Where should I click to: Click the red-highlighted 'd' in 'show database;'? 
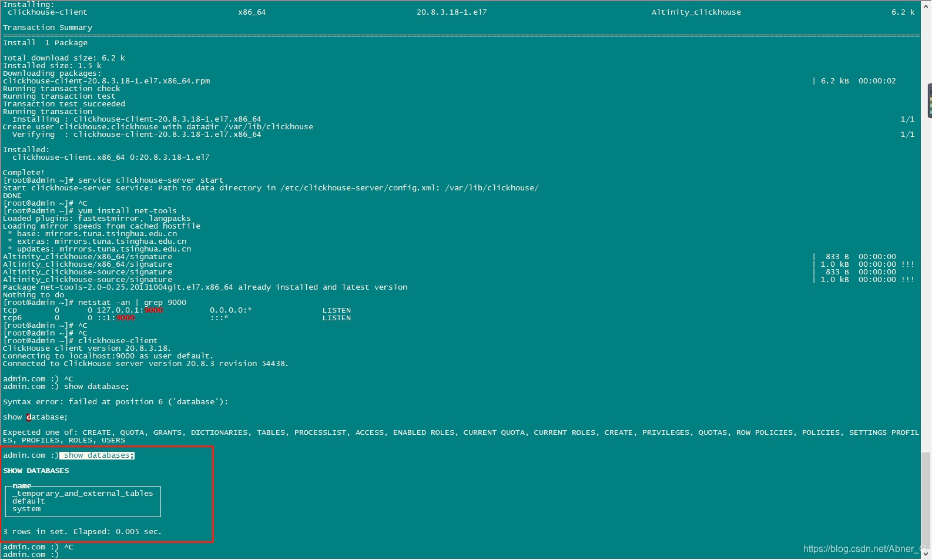click(x=29, y=417)
